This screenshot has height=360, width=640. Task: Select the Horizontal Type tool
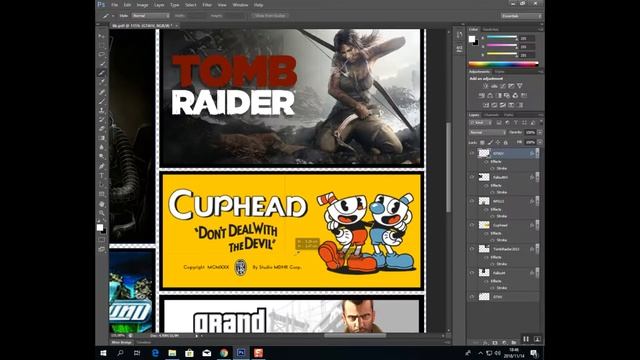pyautogui.click(x=101, y=176)
